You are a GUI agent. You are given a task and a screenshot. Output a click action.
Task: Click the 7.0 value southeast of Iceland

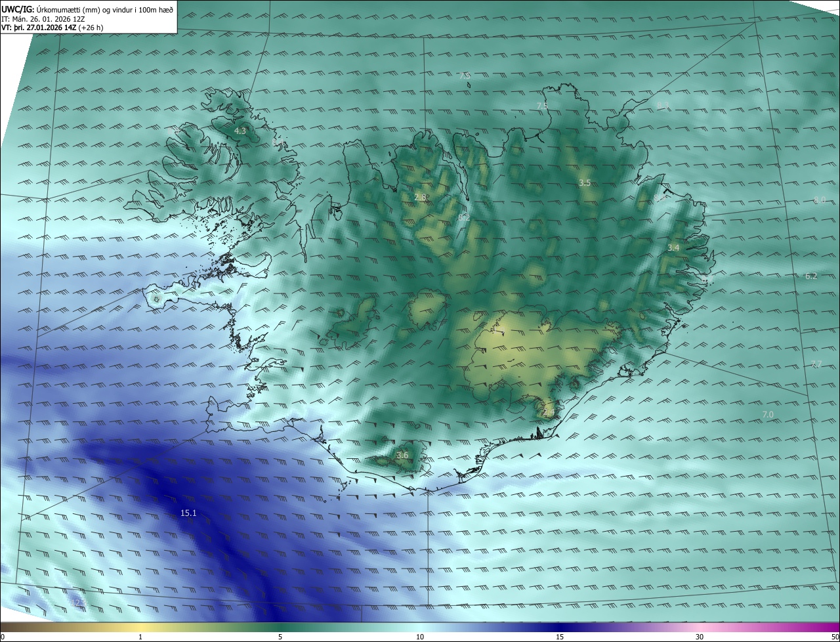tap(768, 415)
